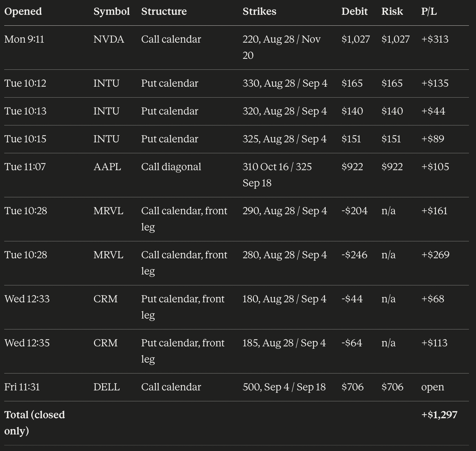The height and width of the screenshot is (451, 476).
Task: Click the Opened column header
Action: click(23, 11)
